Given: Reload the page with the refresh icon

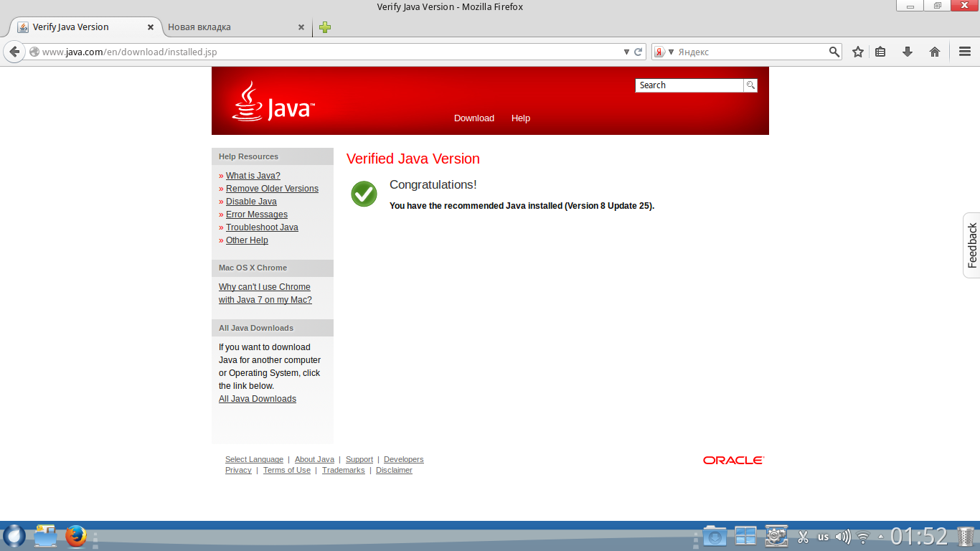Looking at the screenshot, I should [x=638, y=52].
